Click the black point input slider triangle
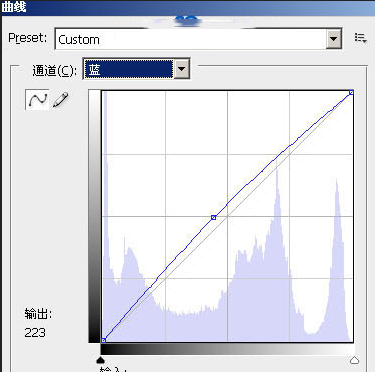The width and height of the screenshot is (375, 372). click(x=100, y=360)
